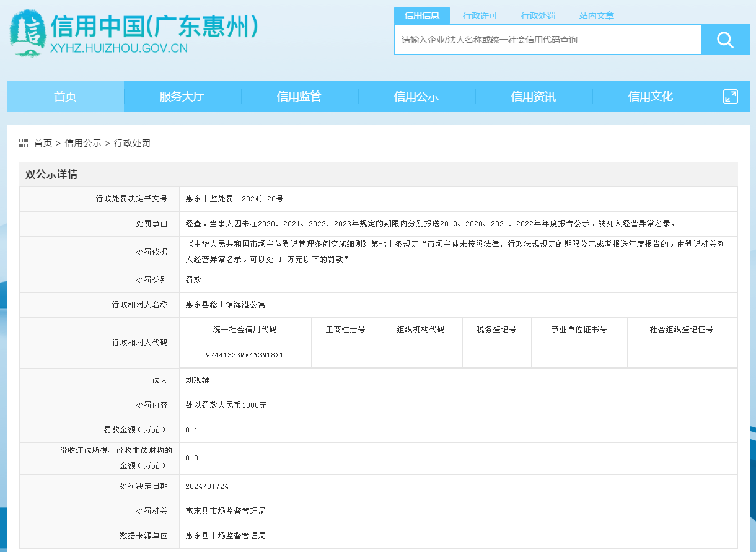Click 惠东县市场监督管理局 in the 数据来源单位 row
756x552 pixels.
click(226, 536)
